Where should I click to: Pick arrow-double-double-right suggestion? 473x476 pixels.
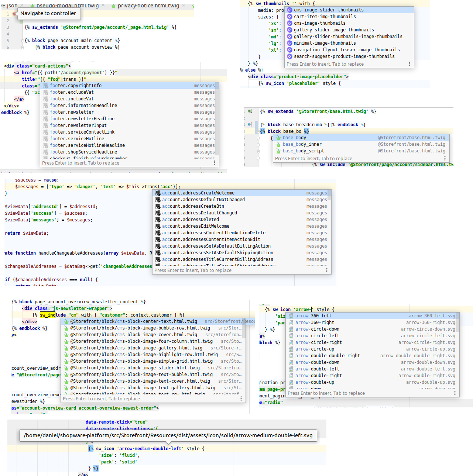pos(373,356)
